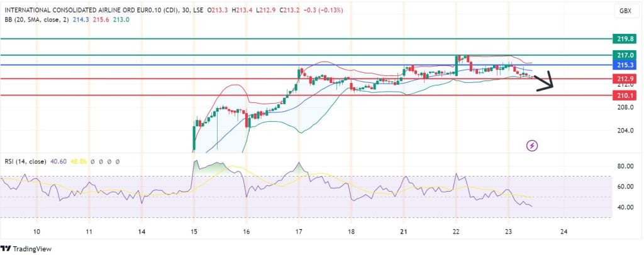Click date label 14 on time axis
This screenshot has width=644, height=255.
[x=142, y=232]
